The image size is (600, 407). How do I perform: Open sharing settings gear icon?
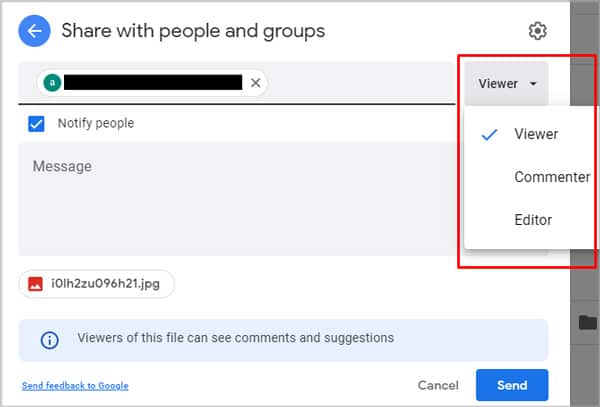(537, 31)
